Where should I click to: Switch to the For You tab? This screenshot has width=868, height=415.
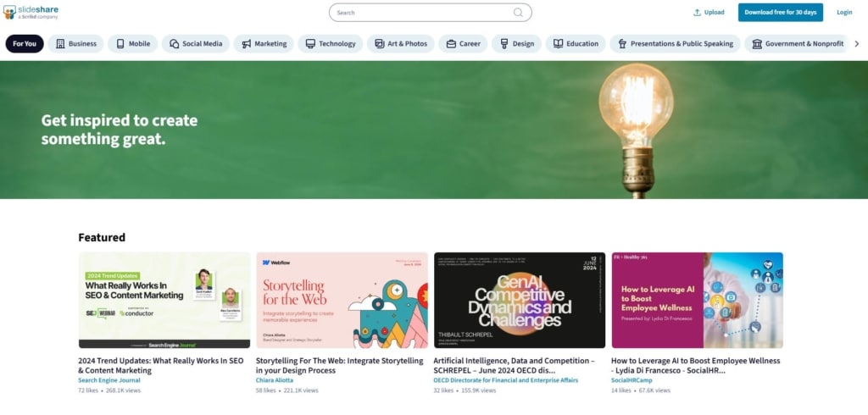coord(25,44)
